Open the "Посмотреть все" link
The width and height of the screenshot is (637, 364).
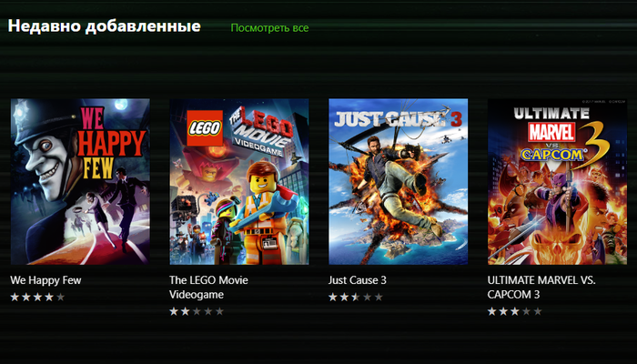point(269,28)
